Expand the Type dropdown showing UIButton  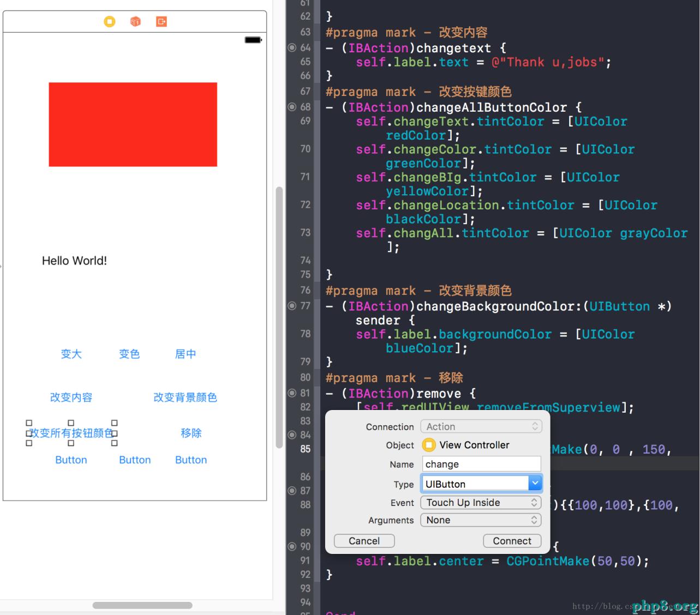pyautogui.click(x=533, y=483)
